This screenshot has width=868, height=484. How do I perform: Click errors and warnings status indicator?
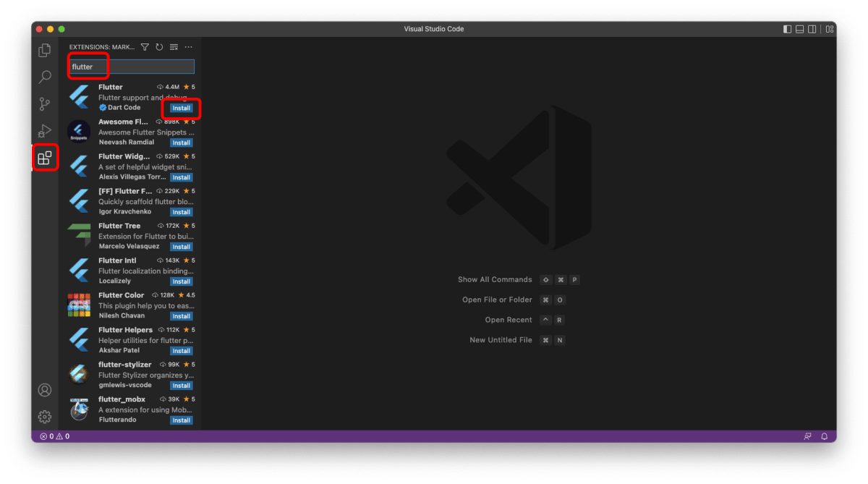tap(55, 436)
